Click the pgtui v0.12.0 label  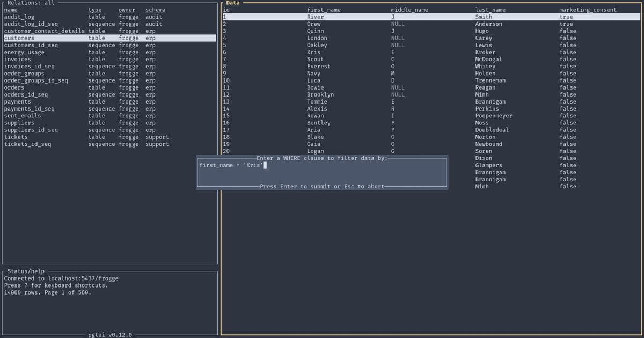110,334
